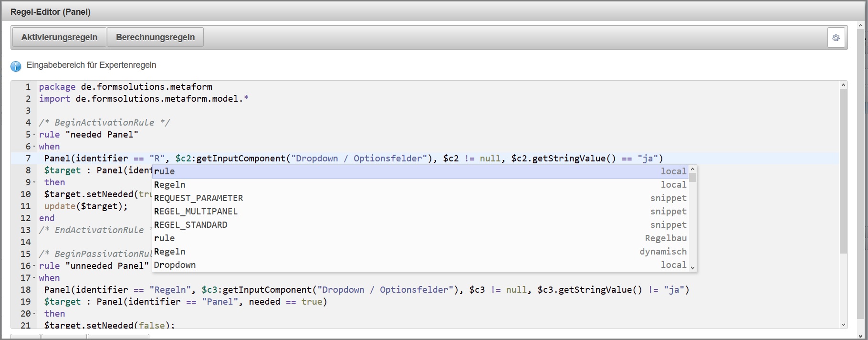
Task: Click 'when' keyword on line 17
Action: click(49, 278)
